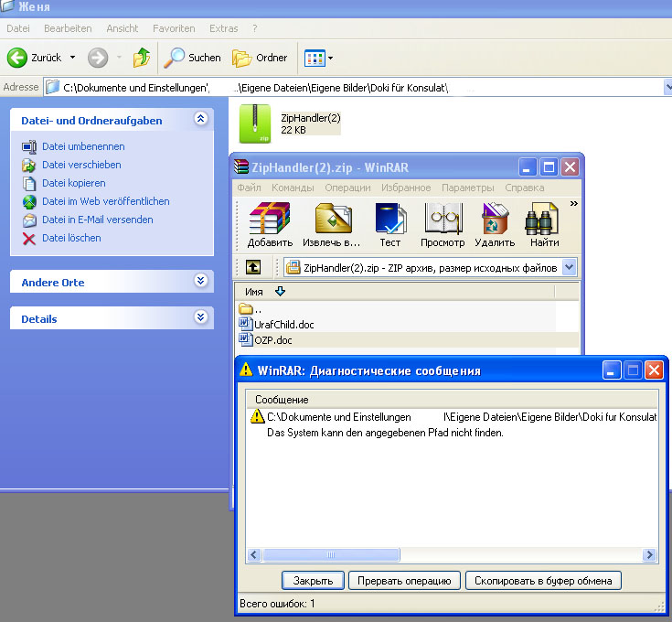
Task: Click Datei kopieren link
Action: (74, 183)
